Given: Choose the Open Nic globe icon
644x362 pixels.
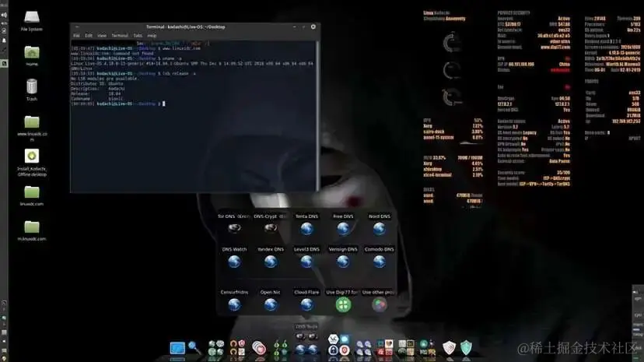Looking at the screenshot, I should 270,304.
